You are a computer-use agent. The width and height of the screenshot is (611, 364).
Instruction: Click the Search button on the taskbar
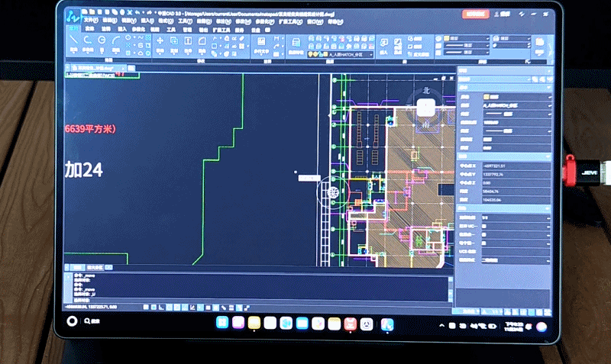point(88,322)
